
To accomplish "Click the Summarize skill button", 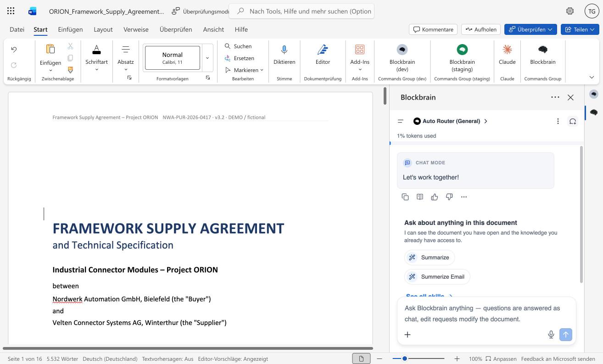I will (x=430, y=258).
